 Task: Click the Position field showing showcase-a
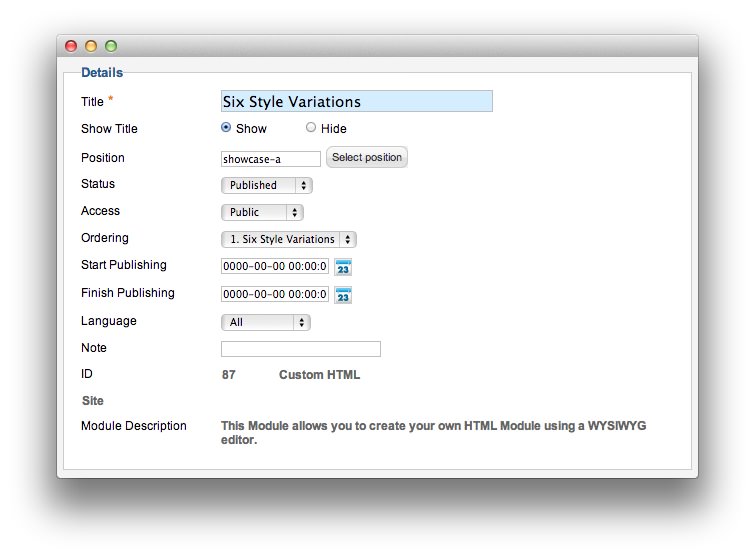pyautogui.click(x=271, y=159)
